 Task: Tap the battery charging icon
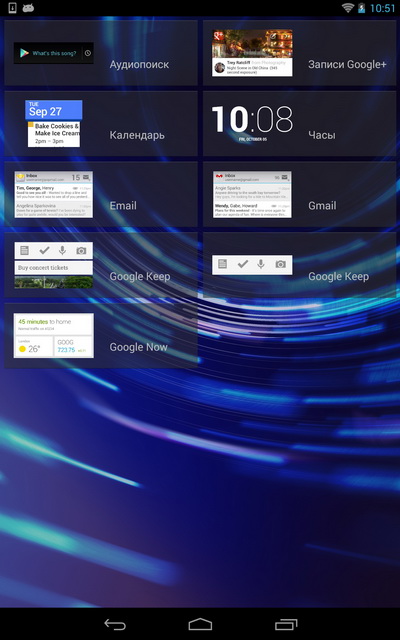click(x=361, y=8)
